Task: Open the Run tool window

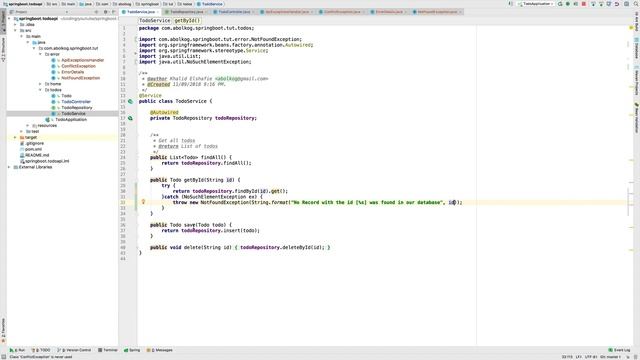Action: [18, 350]
